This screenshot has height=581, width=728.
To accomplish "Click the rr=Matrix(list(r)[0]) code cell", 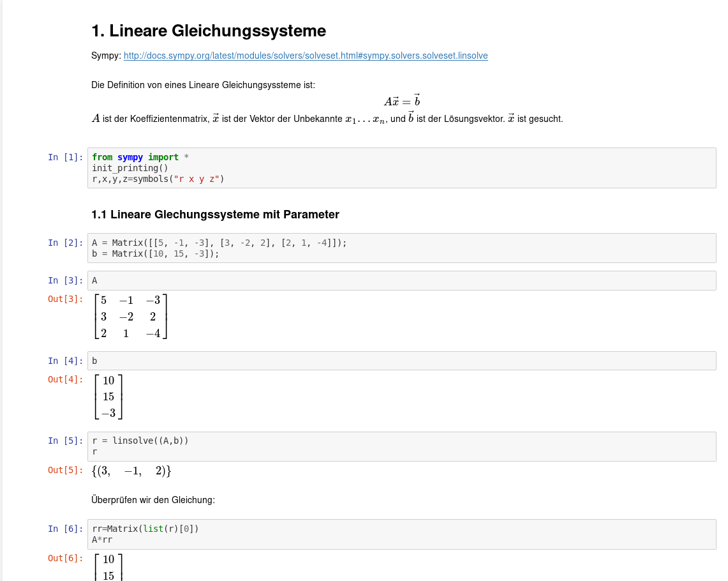I will tap(401, 534).
